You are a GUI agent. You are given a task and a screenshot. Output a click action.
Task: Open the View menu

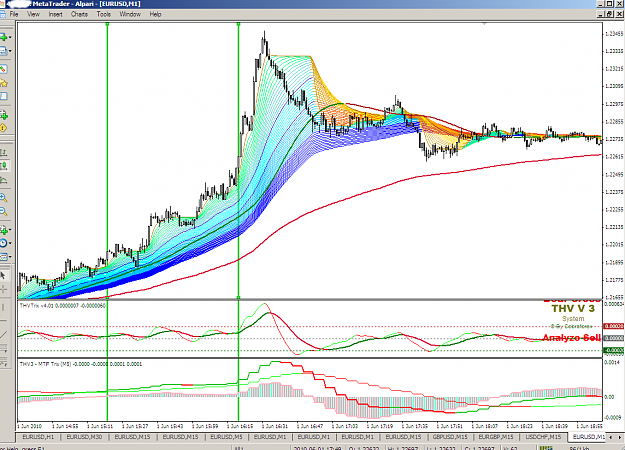click(33, 14)
